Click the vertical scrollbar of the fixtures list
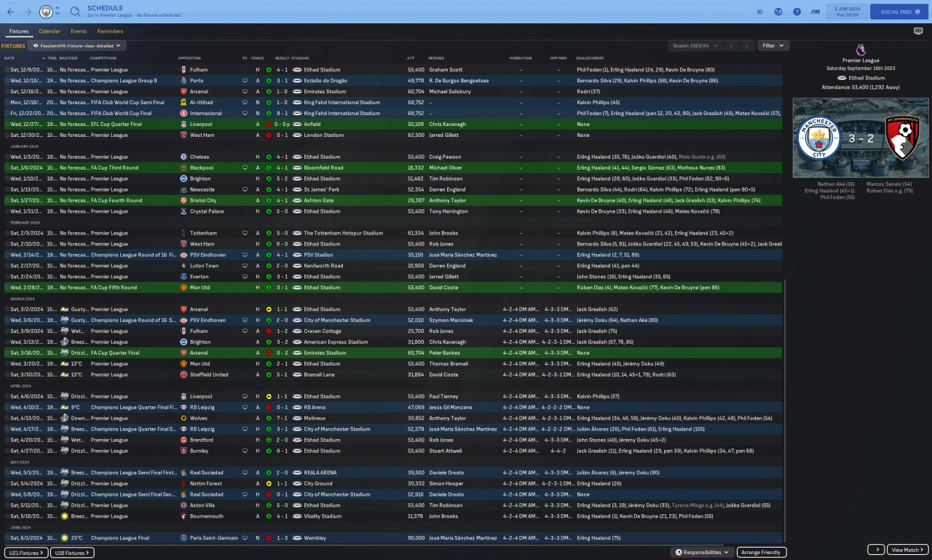 point(786,410)
